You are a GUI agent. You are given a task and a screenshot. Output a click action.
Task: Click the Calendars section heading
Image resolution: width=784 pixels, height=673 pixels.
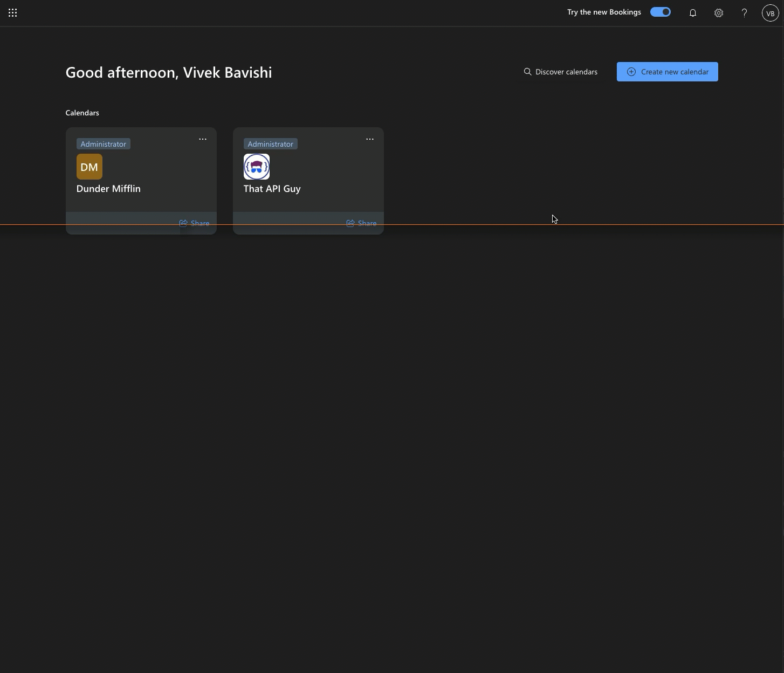point(82,113)
